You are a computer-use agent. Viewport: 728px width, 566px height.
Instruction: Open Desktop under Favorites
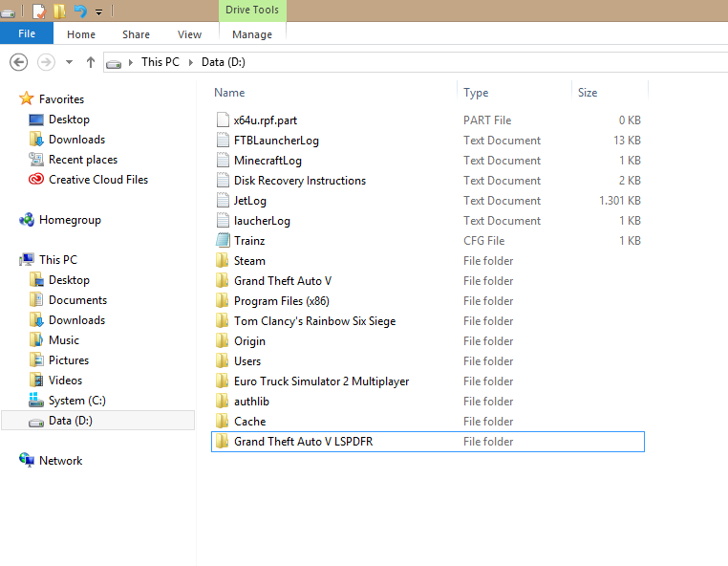[69, 120]
